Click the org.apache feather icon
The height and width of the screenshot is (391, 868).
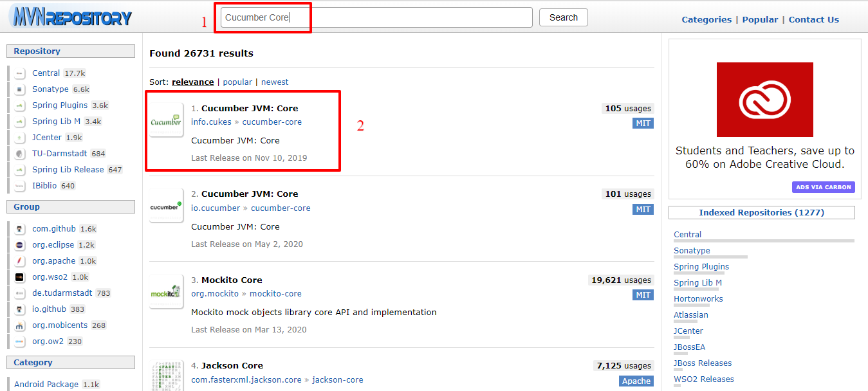click(20, 261)
